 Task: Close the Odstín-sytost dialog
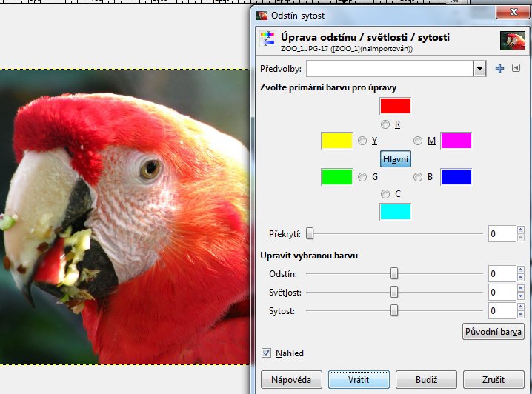[x=513, y=12]
